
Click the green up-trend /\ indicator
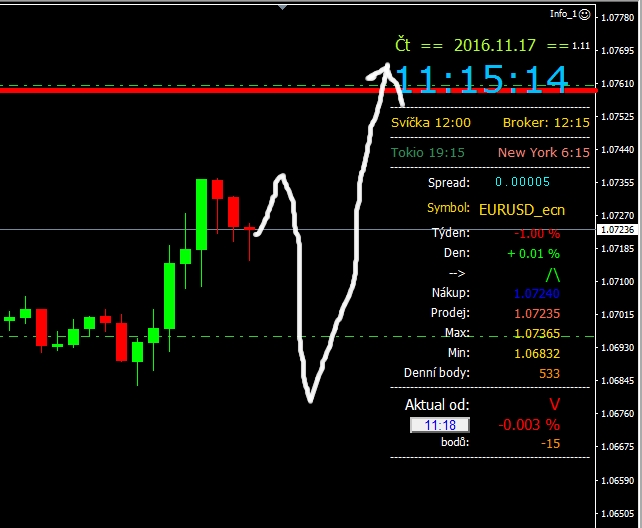(x=553, y=274)
